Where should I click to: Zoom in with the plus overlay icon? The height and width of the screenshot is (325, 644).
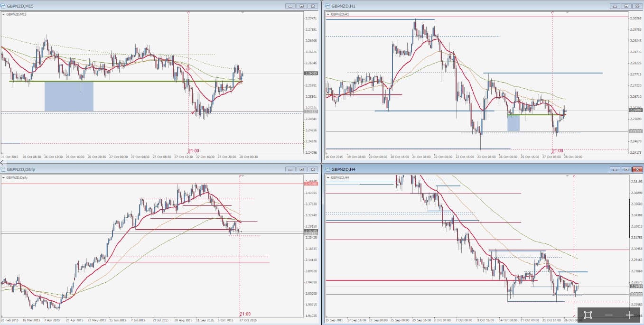(x=630, y=316)
